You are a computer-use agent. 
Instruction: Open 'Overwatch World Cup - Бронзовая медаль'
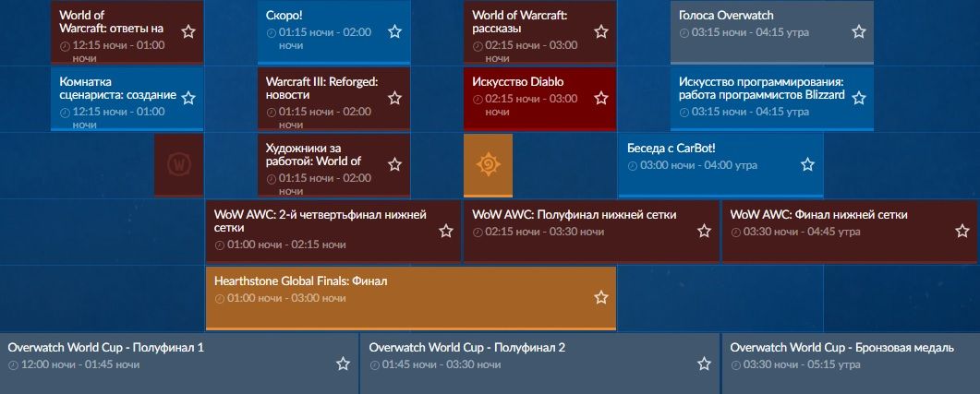pyautogui.click(x=851, y=364)
